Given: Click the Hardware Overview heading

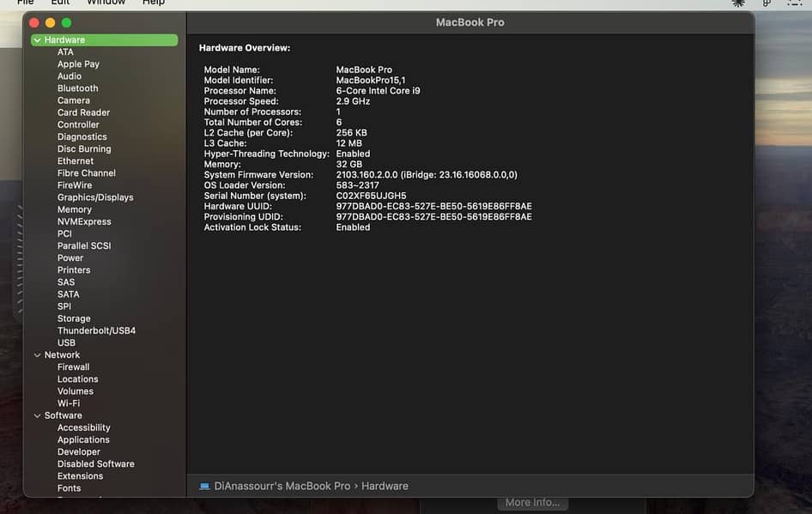Looking at the screenshot, I should coord(245,47).
